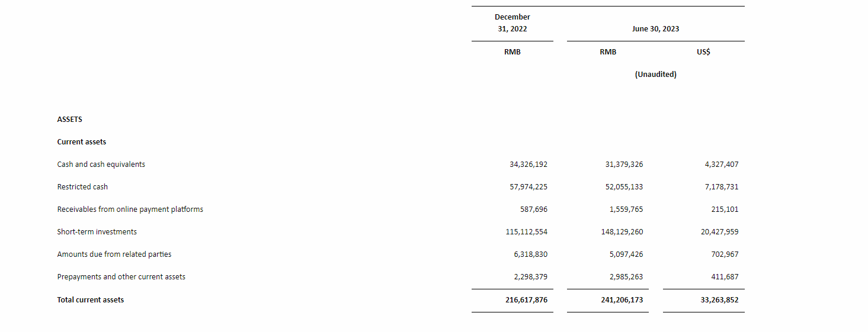The width and height of the screenshot is (868, 332).
Task: Click total current assets value 241,206,173
Action: click(x=622, y=300)
